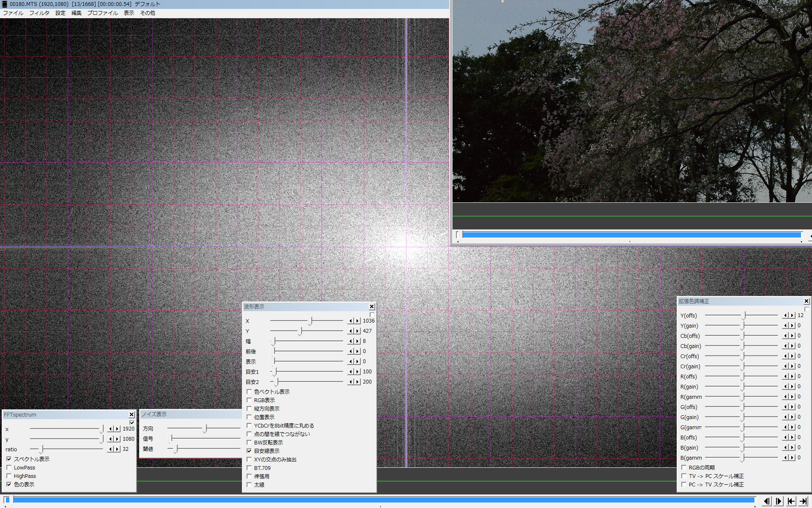
Task: Decrease Y(offs) value with left arrow
Action: click(786, 315)
